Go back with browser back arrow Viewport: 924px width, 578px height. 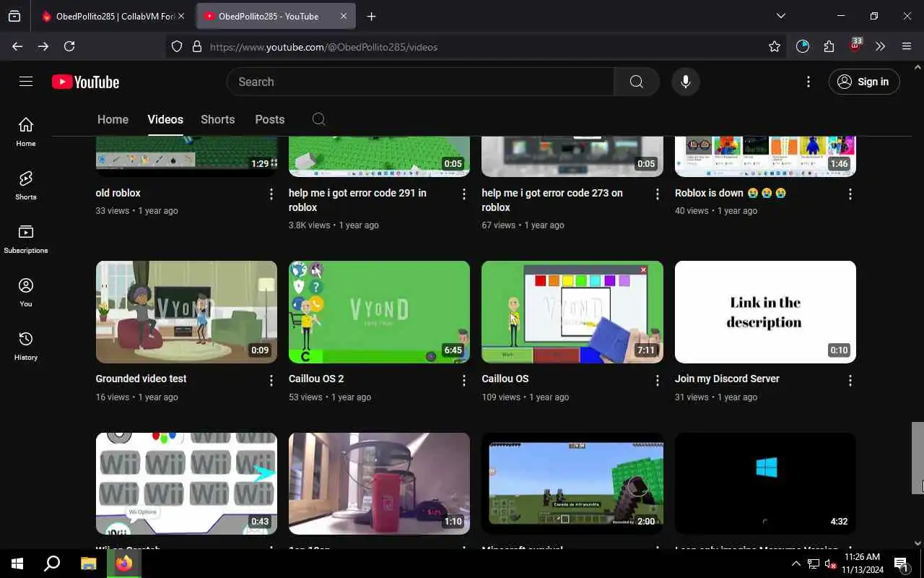click(17, 46)
